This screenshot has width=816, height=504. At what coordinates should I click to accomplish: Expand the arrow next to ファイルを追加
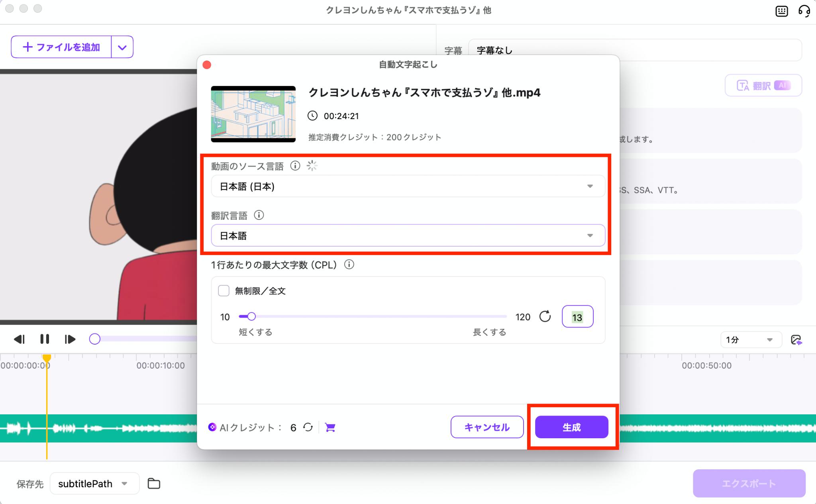(122, 47)
